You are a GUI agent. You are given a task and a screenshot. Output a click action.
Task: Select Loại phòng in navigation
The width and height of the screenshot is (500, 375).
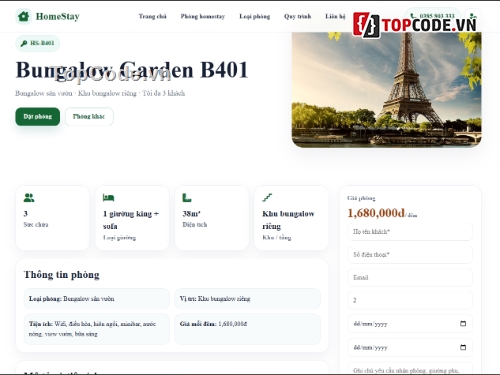click(x=255, y=16)
